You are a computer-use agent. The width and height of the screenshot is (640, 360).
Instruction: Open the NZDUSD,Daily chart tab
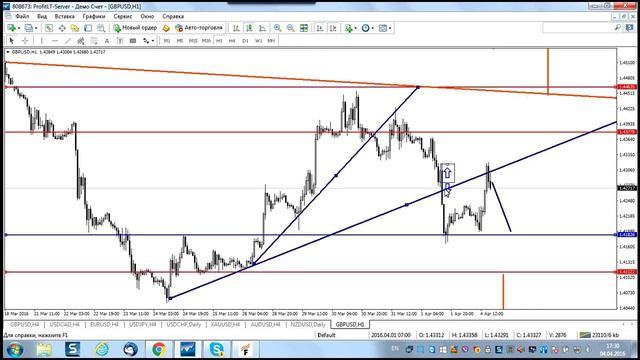click(x=308, y=324)
